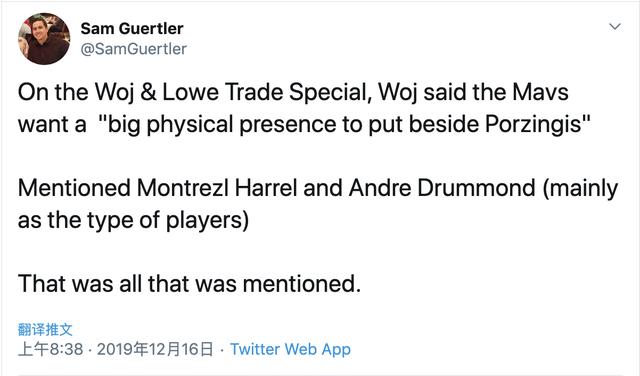Click the 2019年12月16日 date

155,349
